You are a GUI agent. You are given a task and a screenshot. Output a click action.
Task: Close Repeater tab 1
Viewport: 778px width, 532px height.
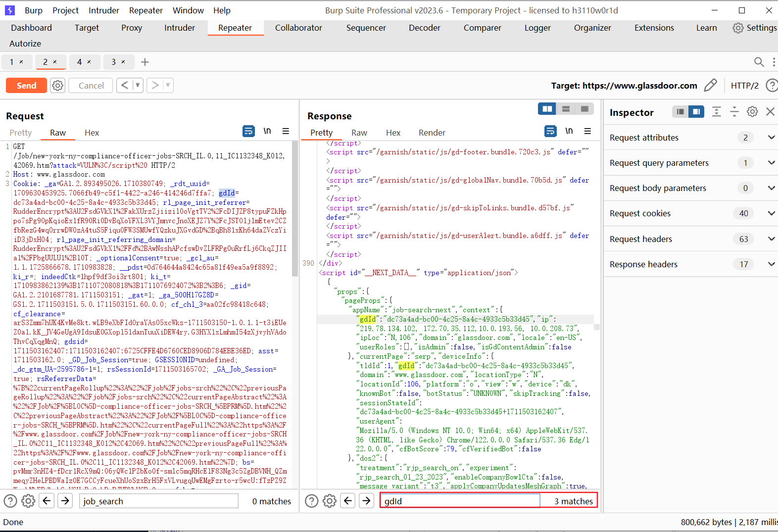click(x=21, y=62)
